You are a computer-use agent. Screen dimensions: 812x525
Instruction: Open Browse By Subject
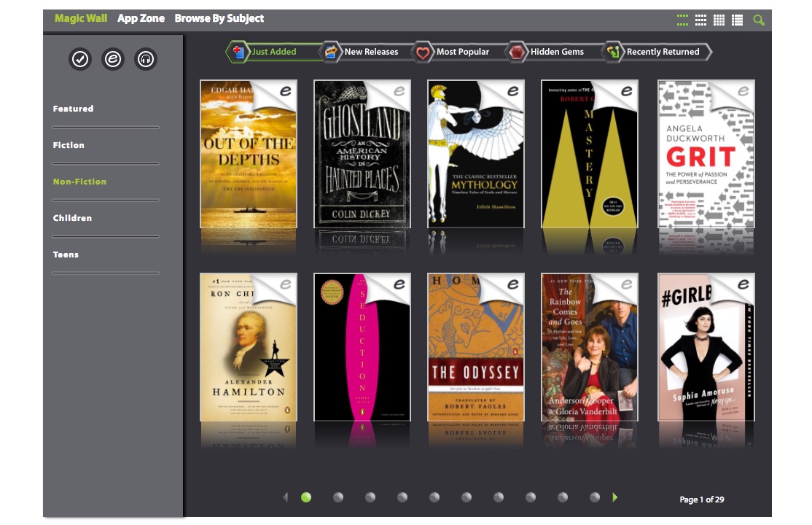coord(219,19)
